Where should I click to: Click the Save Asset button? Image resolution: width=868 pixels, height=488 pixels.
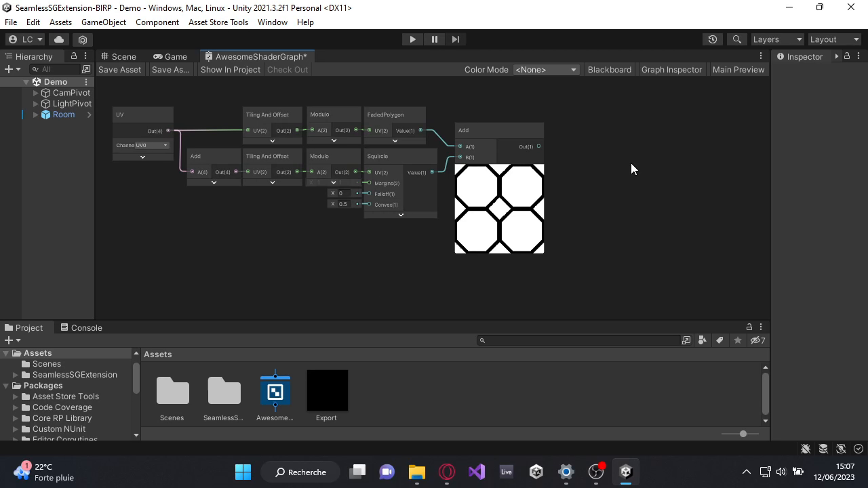(x=120, y=69)
